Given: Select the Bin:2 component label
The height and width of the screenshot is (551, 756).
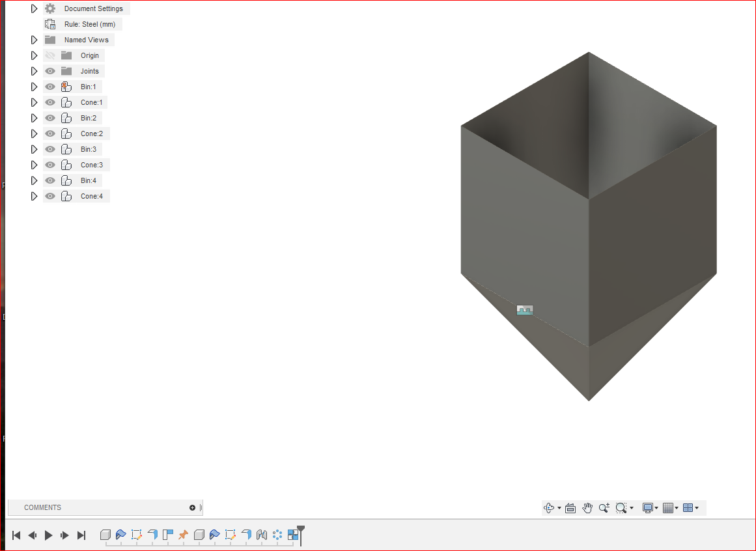Looking at the screenshot, I should tap(88, 118).
